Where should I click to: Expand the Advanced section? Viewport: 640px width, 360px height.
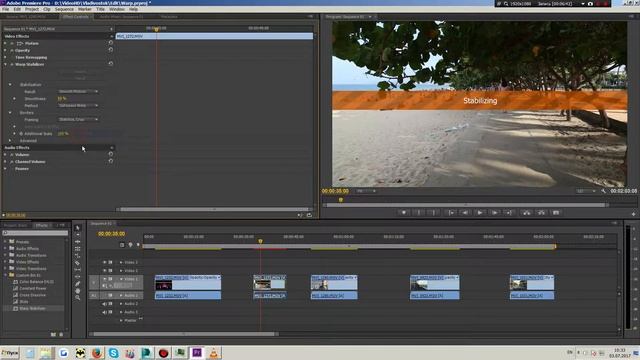click(10, 140)
